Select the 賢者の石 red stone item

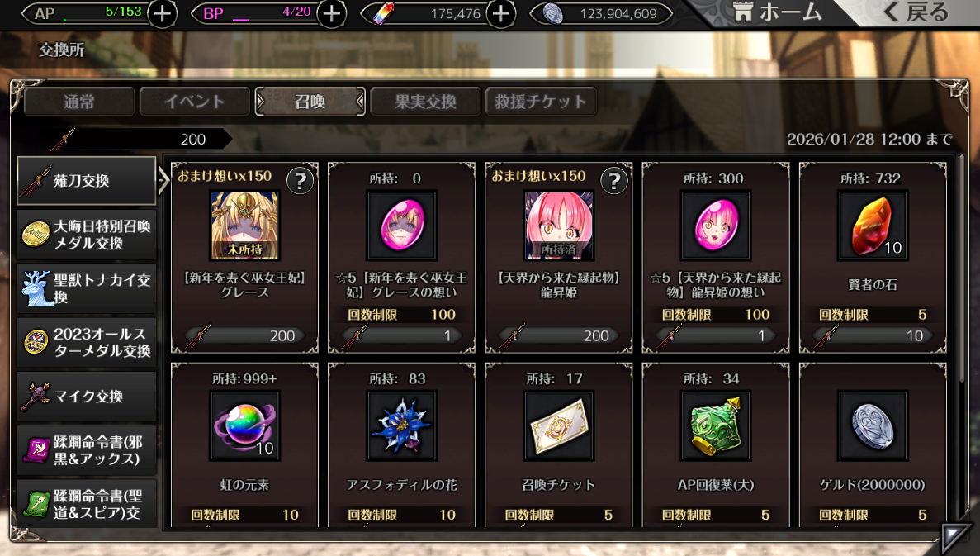coord(872,226)
